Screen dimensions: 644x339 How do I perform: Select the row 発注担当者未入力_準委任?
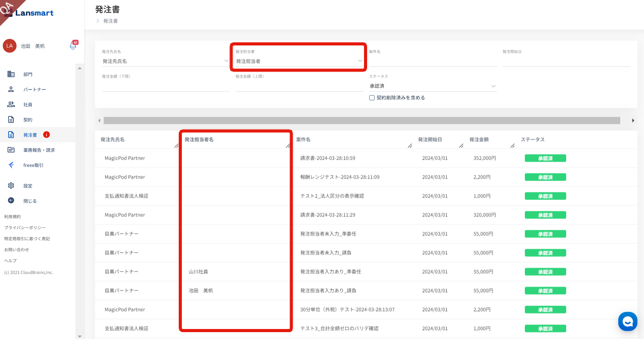click(366, 234)
